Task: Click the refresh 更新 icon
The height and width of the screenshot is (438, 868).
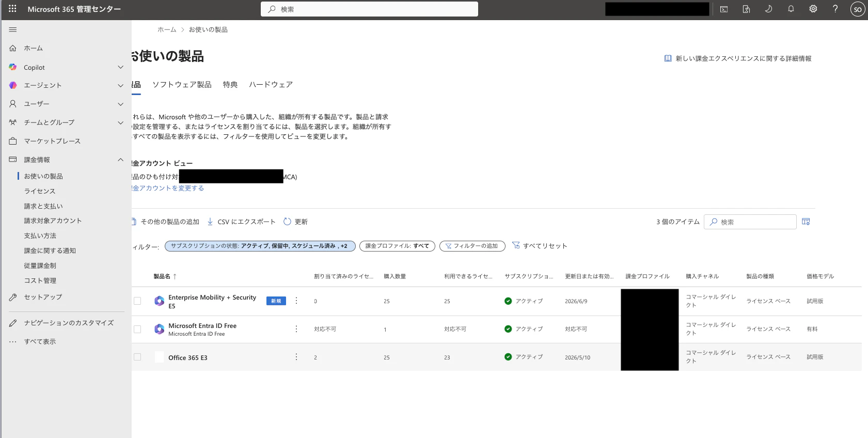Action: tap(287, 222)
